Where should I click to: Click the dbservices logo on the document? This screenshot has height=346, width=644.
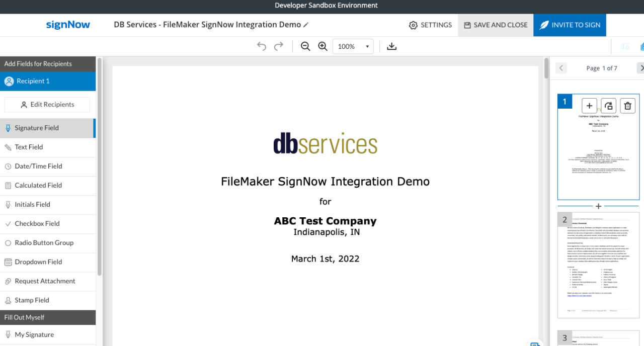coord(325,144)
